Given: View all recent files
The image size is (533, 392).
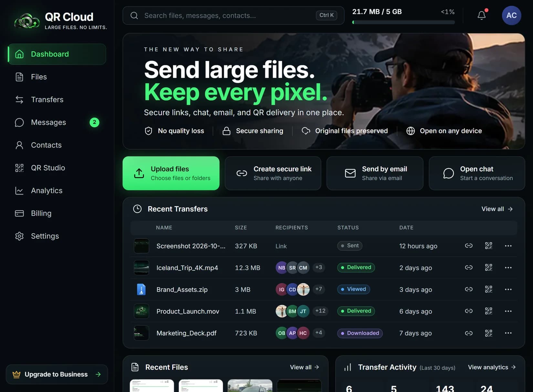Looking at the screenshot, I should click(x=304, y=367).
